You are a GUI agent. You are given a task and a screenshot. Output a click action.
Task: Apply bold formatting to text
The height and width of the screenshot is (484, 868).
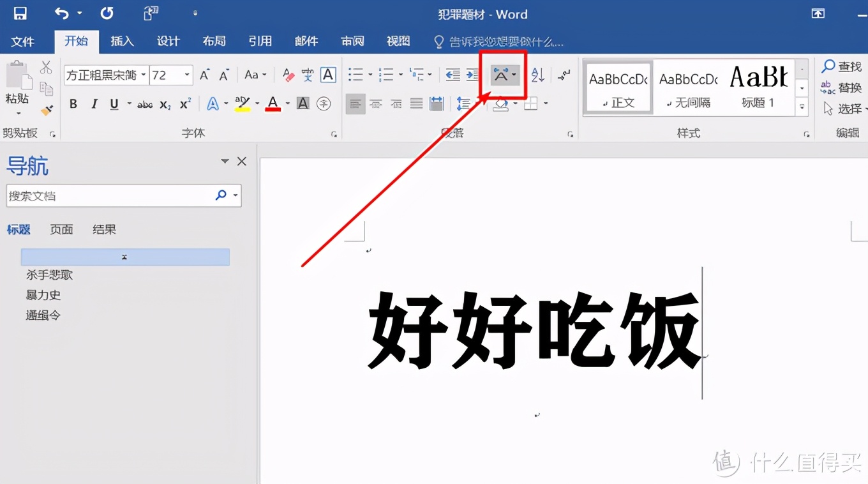coord(73,103)
